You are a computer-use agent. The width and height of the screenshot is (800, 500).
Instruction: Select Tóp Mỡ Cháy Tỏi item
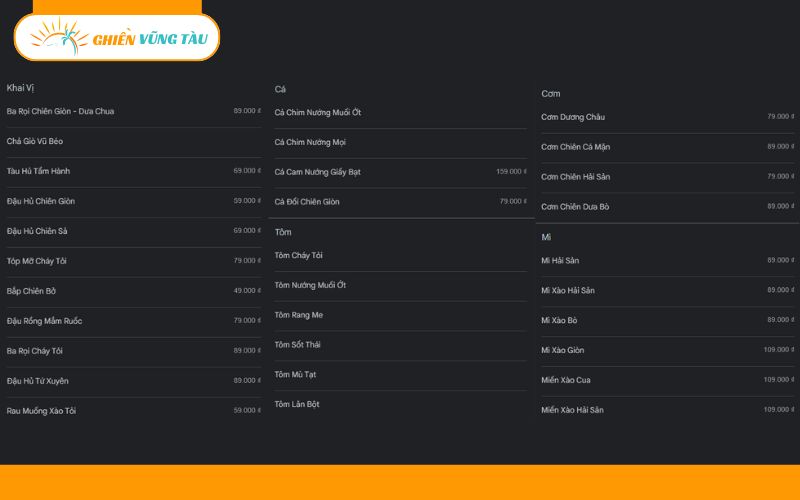point(36,261)
